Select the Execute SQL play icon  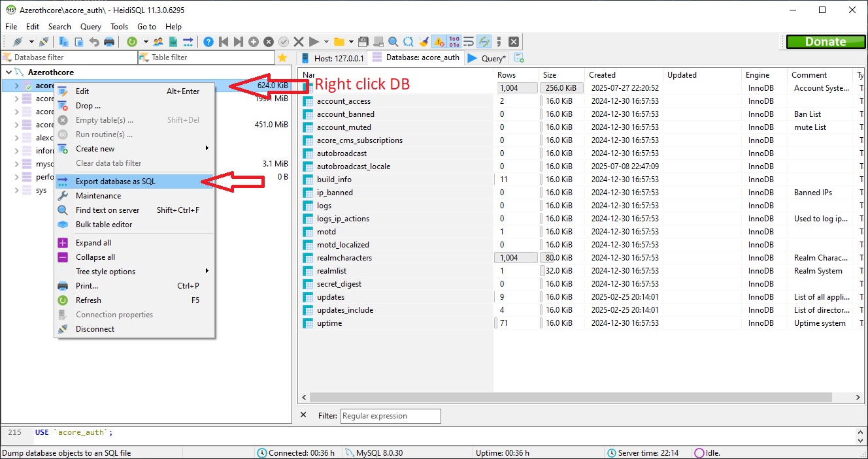tap(313, 41)
